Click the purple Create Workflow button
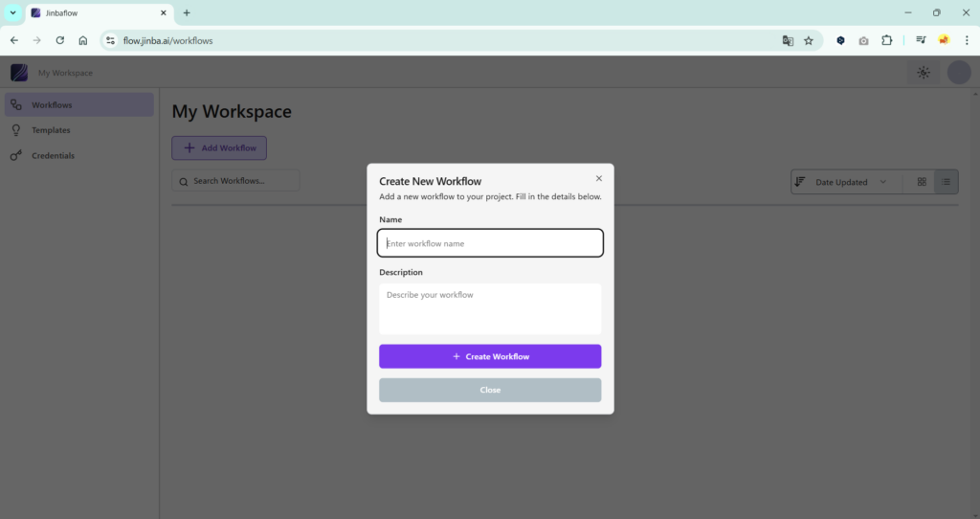Screen dimensions: 980x519 click(490, 356)
